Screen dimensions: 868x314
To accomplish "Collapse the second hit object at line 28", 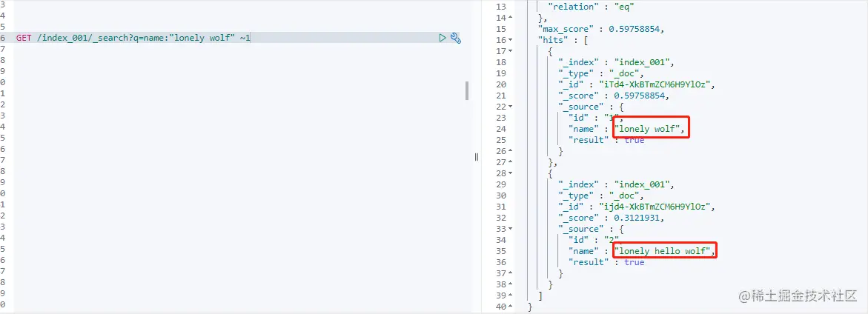I will [x=511, y=173].
